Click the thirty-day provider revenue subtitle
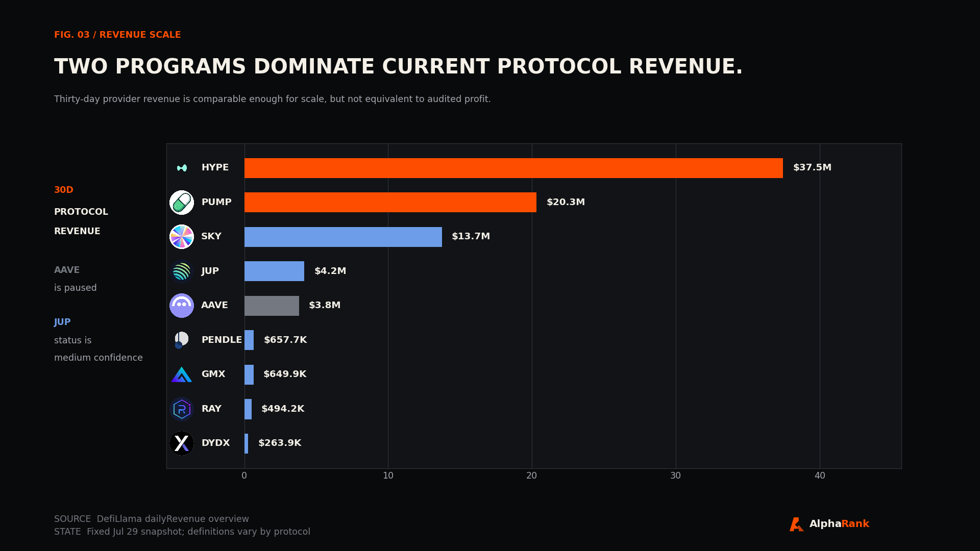The image size is (980, 551). coord(273,99)
